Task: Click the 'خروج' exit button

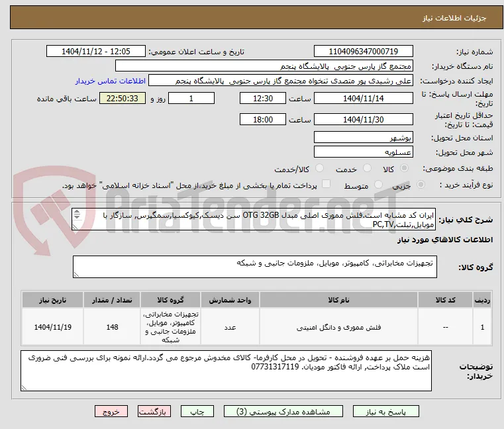Action: point(111,411)
